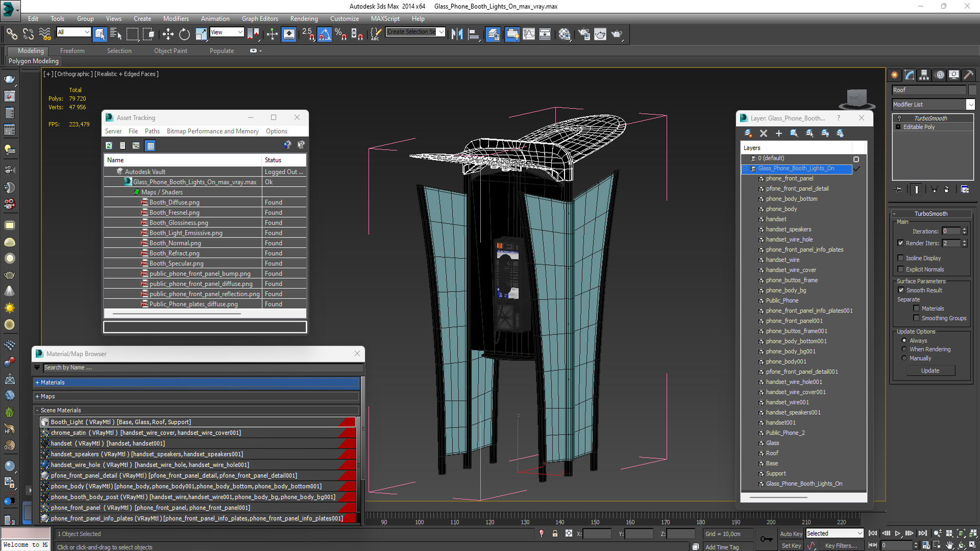
Task: Uncheck Smooth Result option
Action: pyautogui.click(x=901, y=290)
